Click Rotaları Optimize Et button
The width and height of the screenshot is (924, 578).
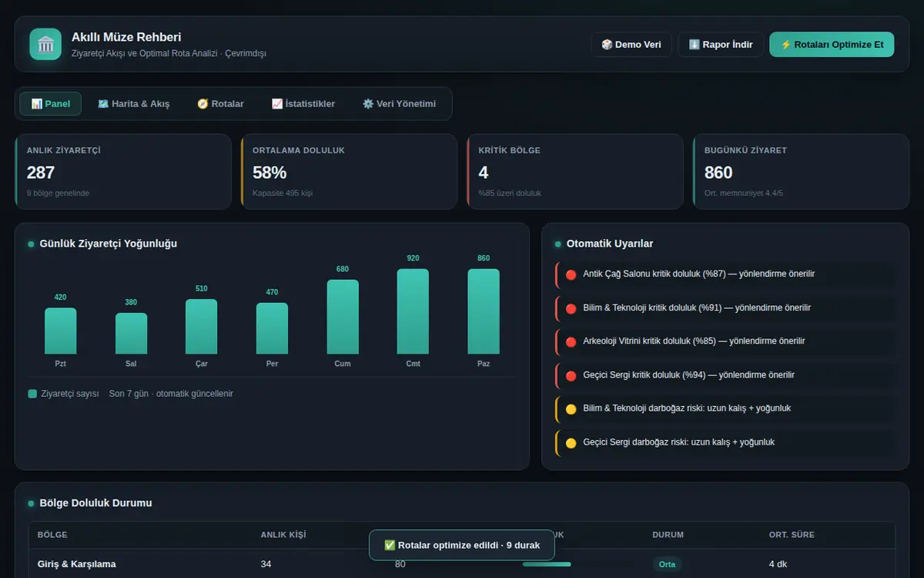(832, 45)
